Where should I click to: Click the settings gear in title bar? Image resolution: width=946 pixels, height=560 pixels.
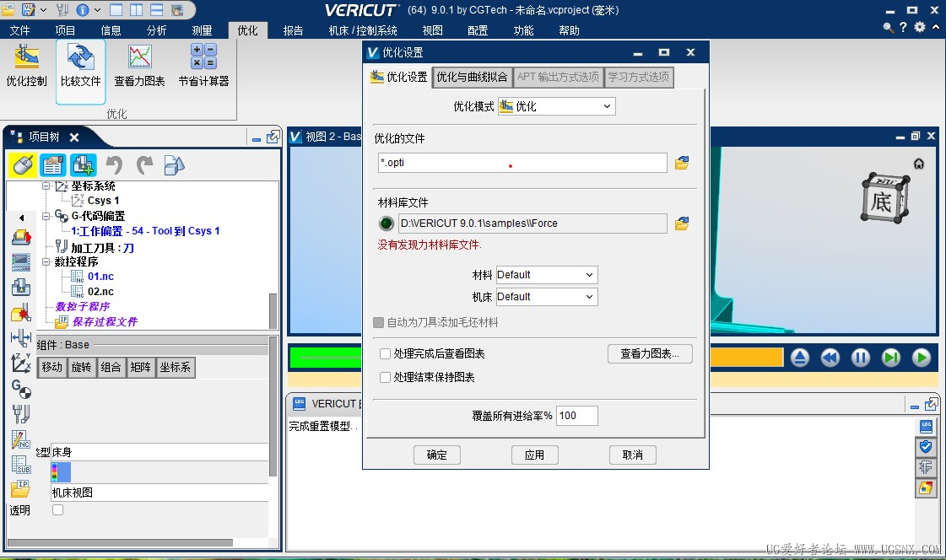[920, 27]
